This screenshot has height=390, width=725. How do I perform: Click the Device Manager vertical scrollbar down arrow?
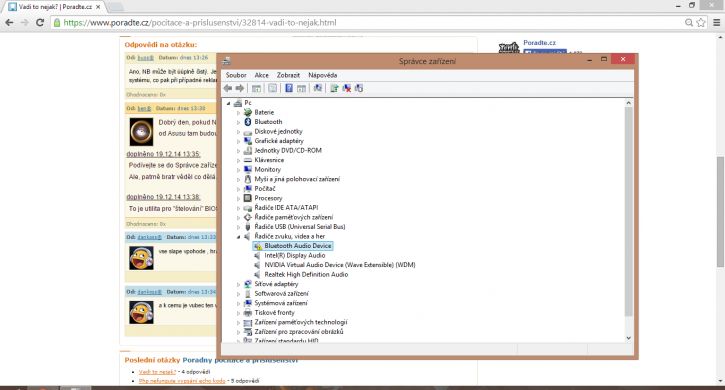628,338
